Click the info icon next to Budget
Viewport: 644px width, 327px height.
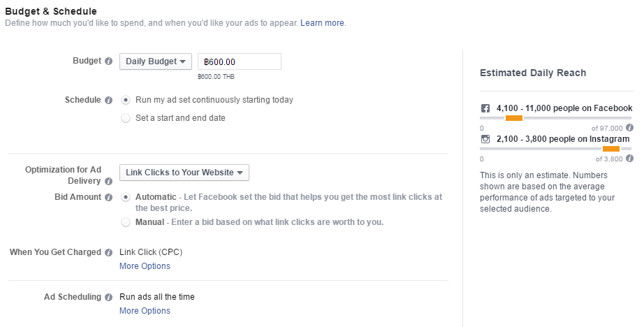tap(108, 61)
